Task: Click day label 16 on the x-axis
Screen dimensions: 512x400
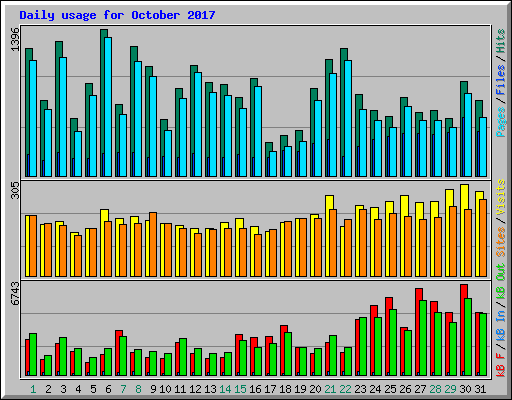Action: click(x=255, y=389)
